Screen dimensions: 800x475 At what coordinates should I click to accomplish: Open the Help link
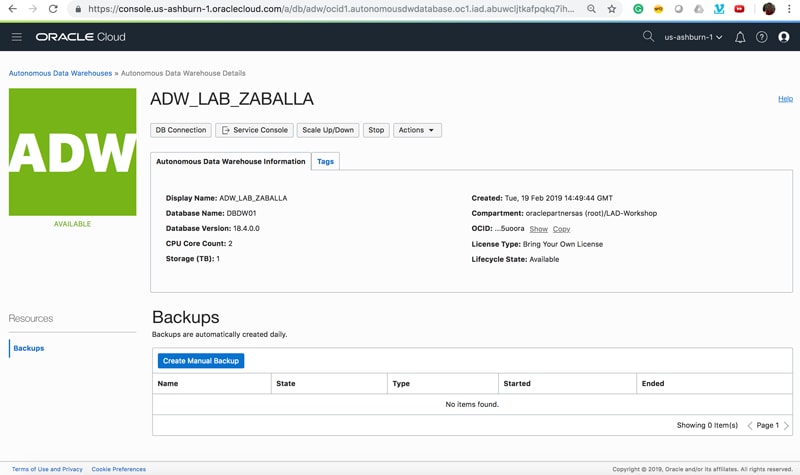[x=785, y=98]
